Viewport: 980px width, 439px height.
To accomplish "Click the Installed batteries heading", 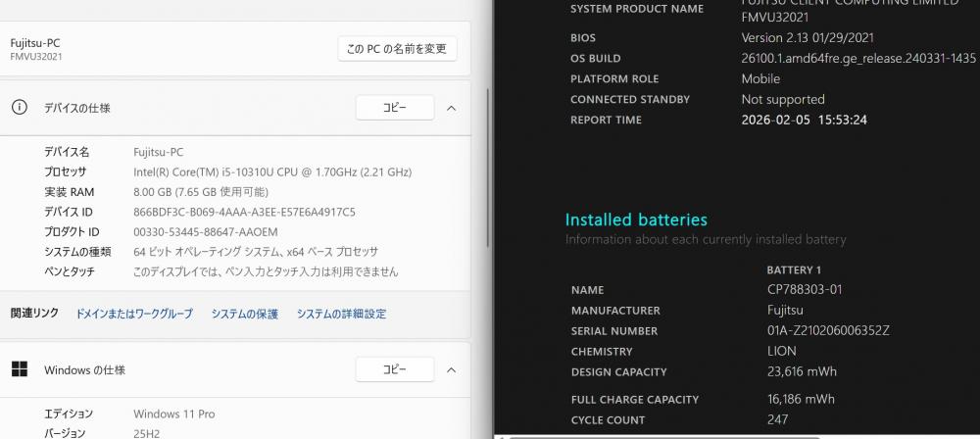I will [x=636, y=219].
